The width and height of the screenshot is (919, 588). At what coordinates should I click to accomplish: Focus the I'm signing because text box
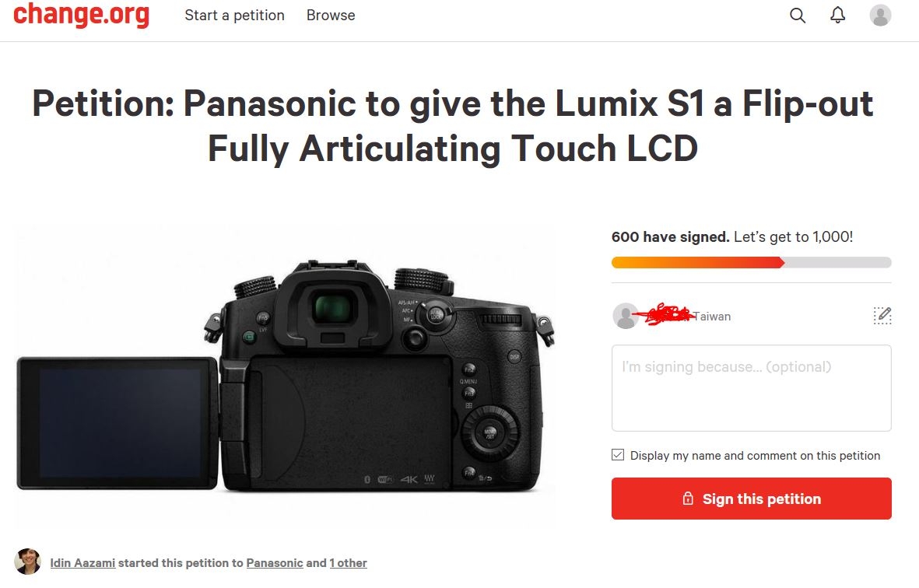coord(752,387)
